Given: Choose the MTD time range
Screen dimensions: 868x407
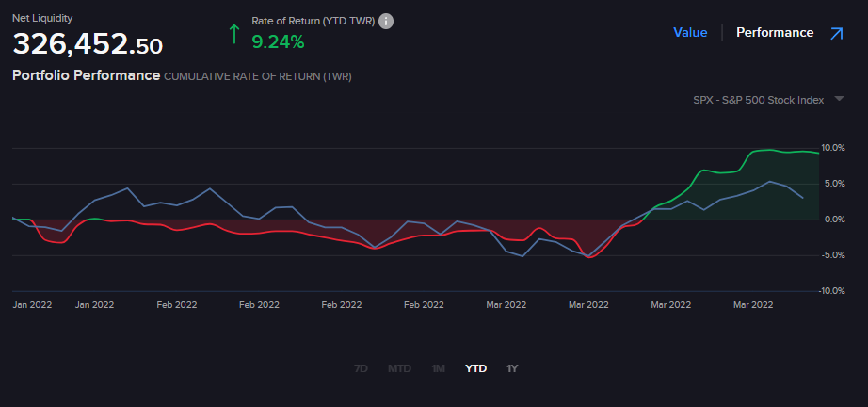Looking at the screenshot, I should 399,368.
